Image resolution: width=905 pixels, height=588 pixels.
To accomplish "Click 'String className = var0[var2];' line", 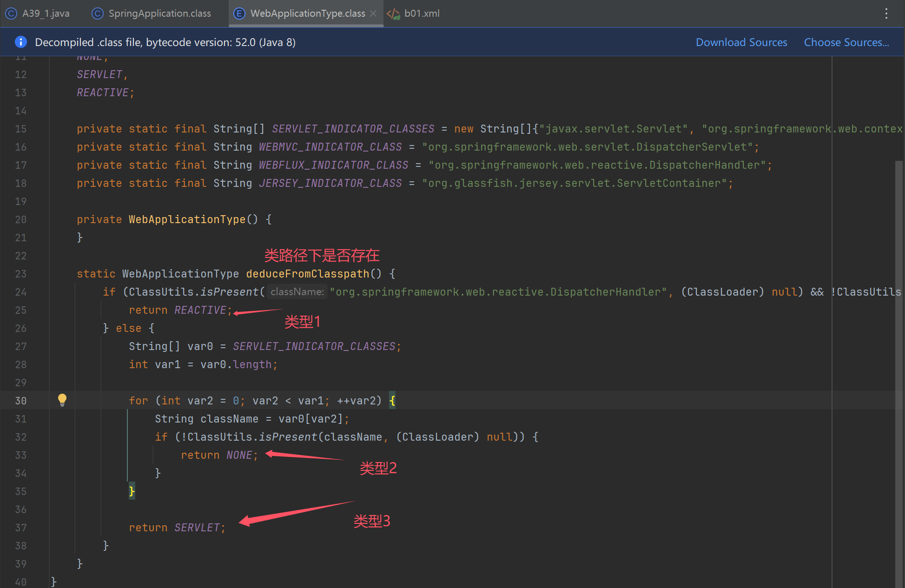I will [x=252, y=419].
